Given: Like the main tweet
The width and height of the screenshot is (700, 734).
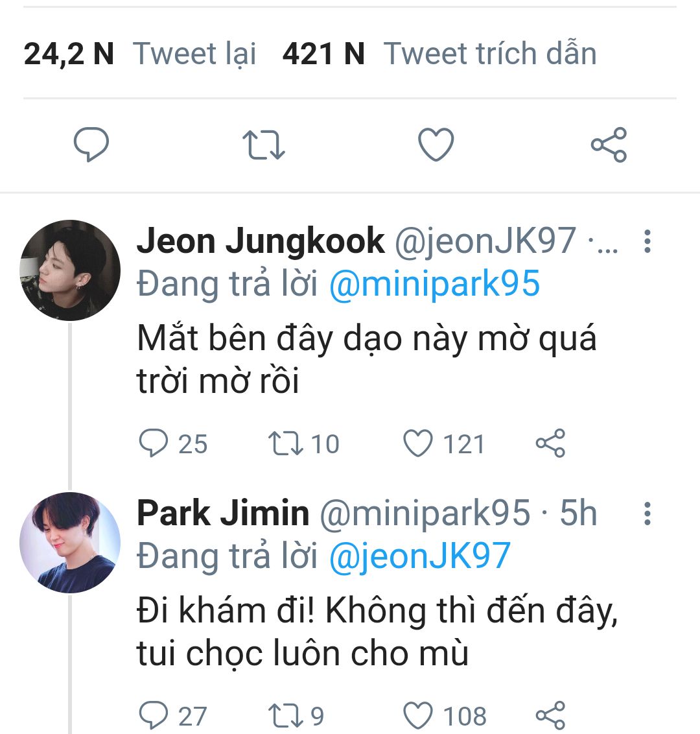Looking at the screenshot, I should 436,144.
